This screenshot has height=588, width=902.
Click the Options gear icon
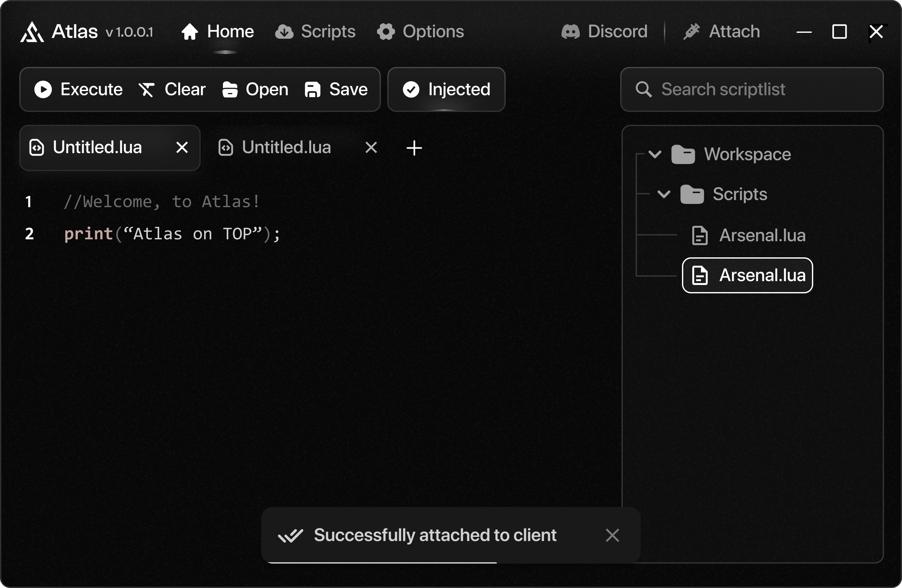point(386,32)
